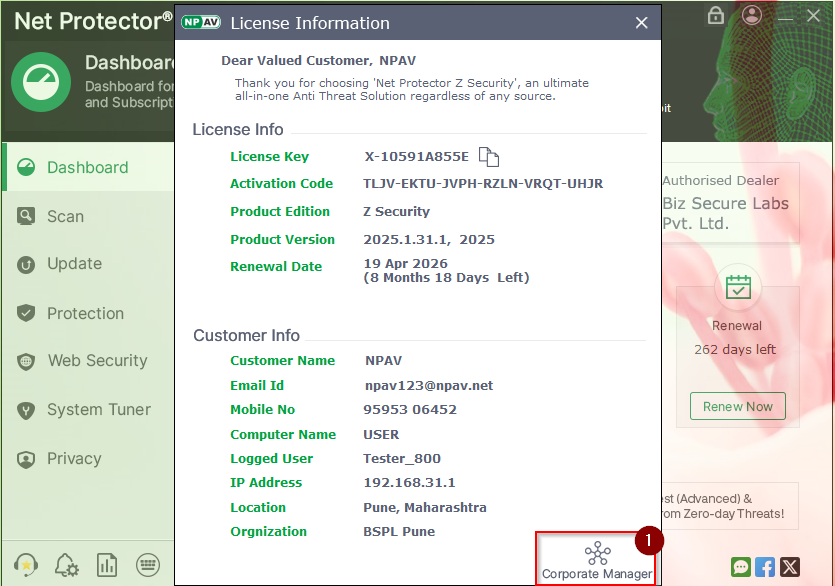The height and width of the screenshot is (586, 835).
Task: Open Corporate Manager
Action: tap(596, 561)
